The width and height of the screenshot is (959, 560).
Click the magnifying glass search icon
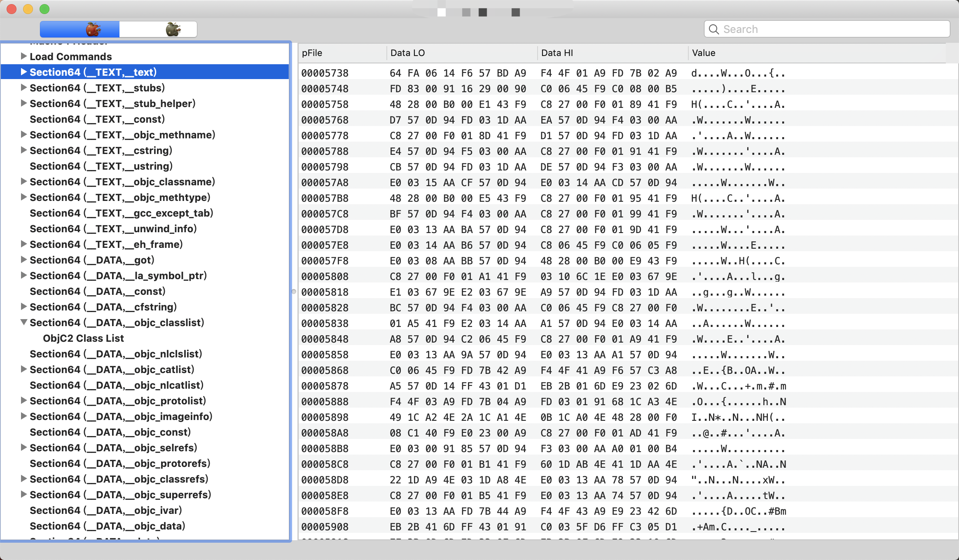(714, 29)
